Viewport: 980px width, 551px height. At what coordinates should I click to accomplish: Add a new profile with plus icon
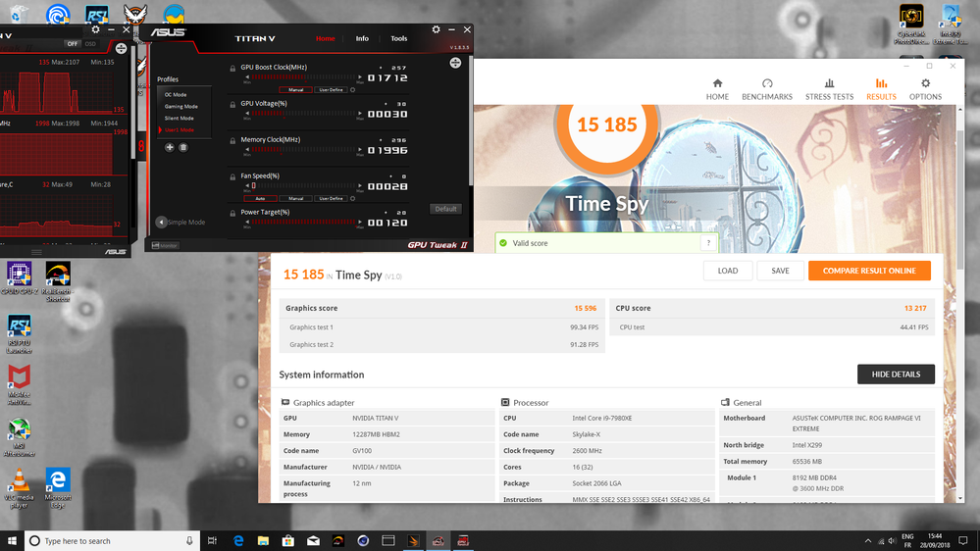pyautogui.click(x=170, y=147)
